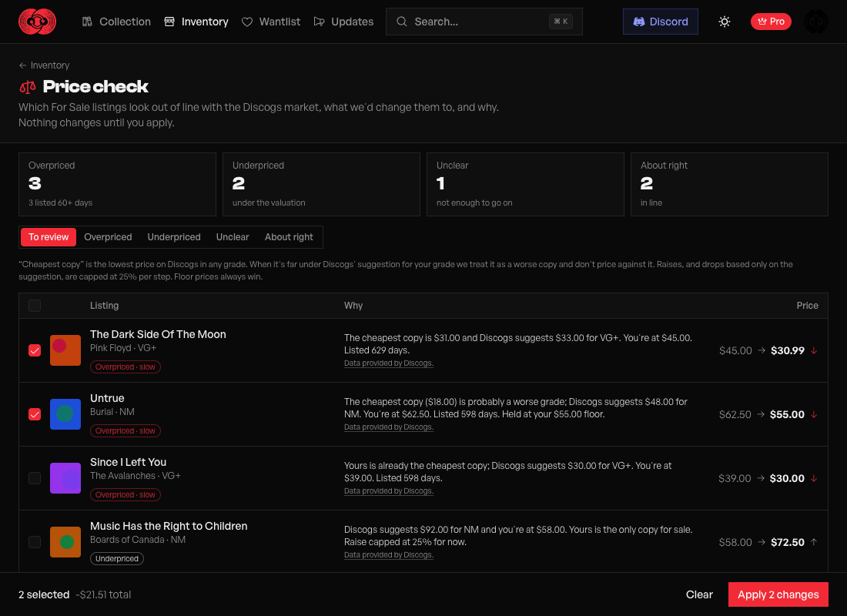Open the About right tab
This screenshot has width=847, height=616.
click(289, 237)
